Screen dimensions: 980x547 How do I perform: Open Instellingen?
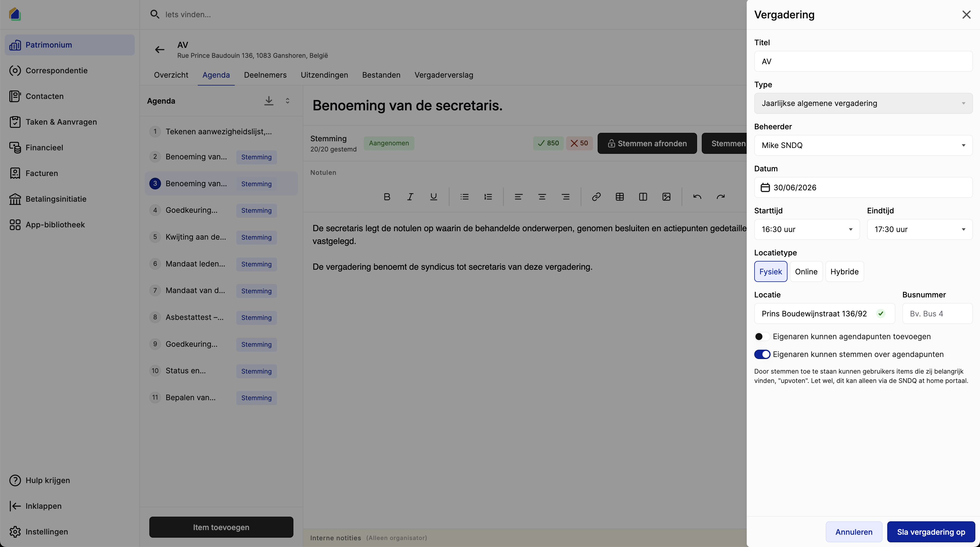pos(70,532)
